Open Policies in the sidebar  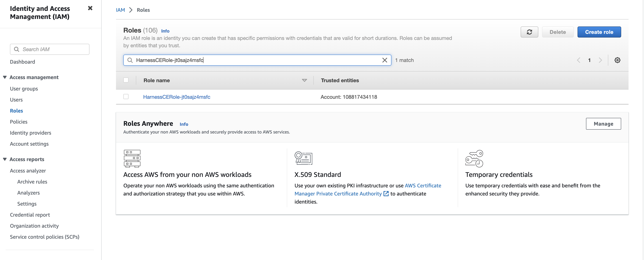coord(19,122)
